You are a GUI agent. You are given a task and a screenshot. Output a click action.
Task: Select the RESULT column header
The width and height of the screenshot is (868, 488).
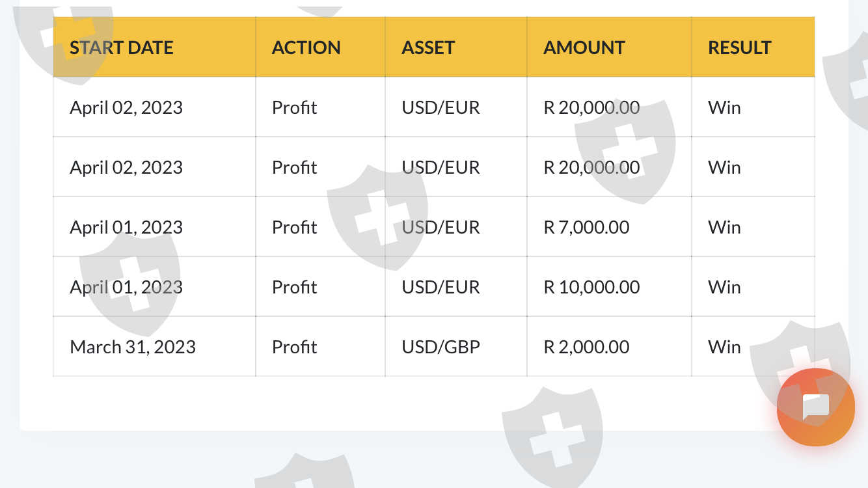[x=740, y=47]
